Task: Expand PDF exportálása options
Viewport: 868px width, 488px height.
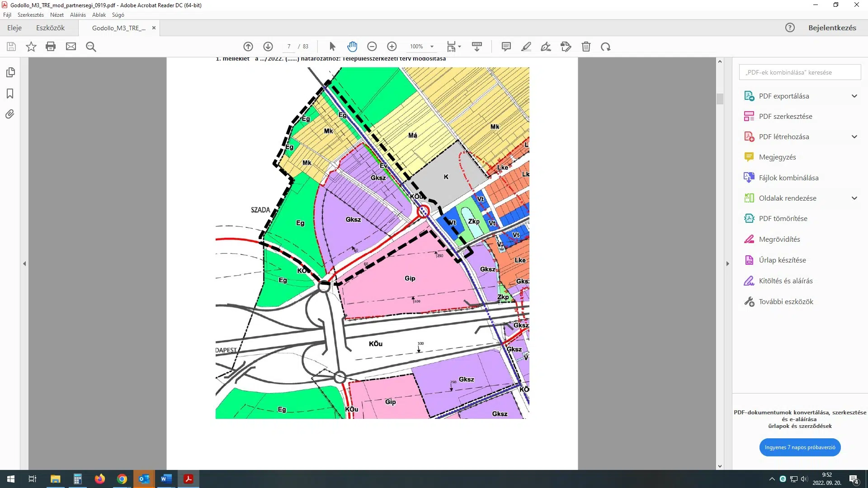Action: point(854,96)
